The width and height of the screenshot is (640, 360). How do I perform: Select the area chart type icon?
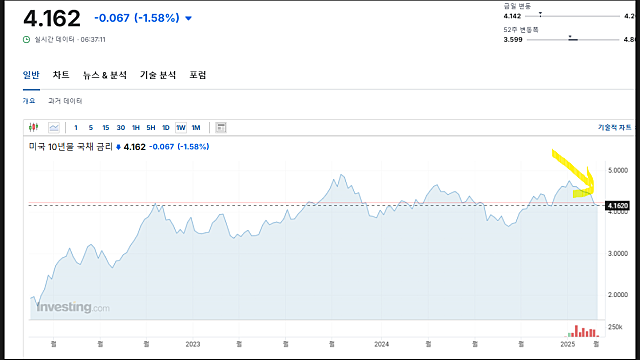54,128
